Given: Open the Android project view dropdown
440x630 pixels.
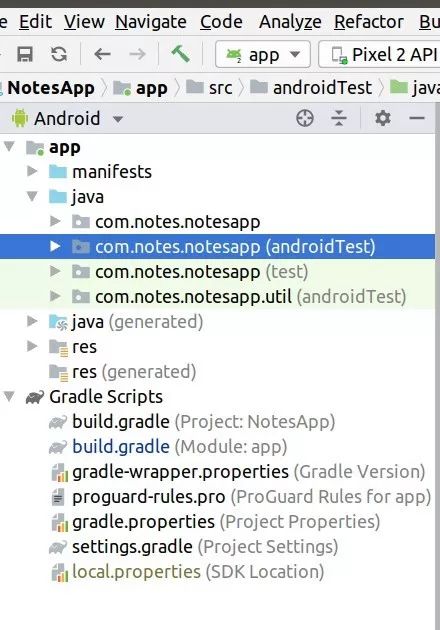Looking at the screenshot, I should (x=67, y=119).
